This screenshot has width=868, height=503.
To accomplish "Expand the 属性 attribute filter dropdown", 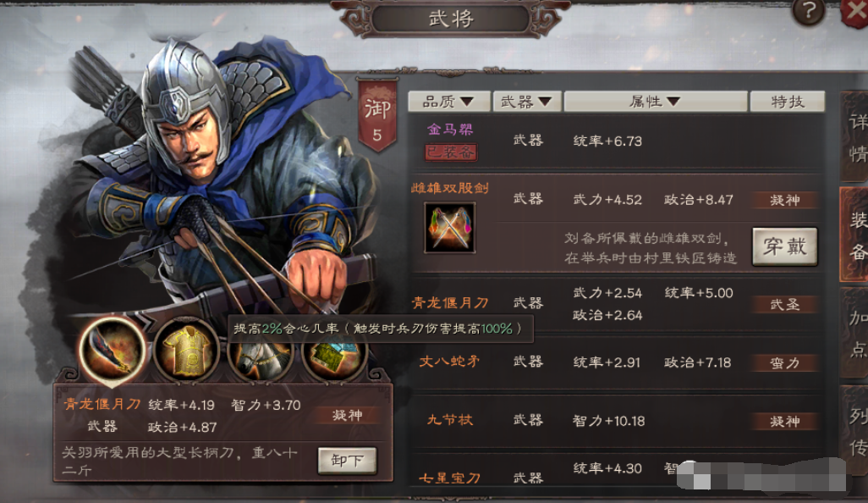I will click(x=656, y=102).
